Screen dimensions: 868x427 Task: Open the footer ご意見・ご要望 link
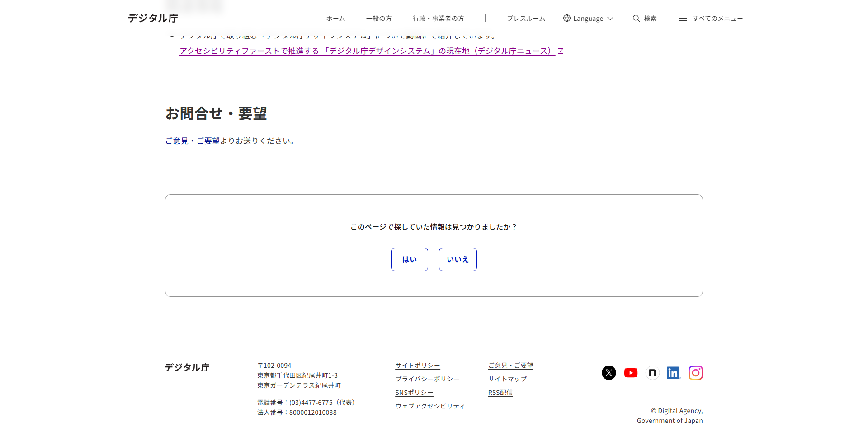point(511,366)
